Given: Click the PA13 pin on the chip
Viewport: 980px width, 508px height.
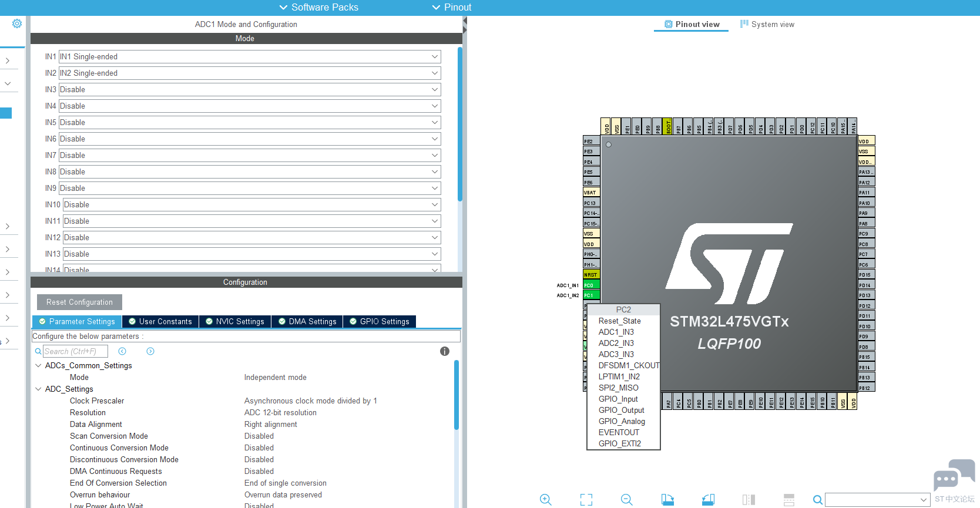Looking at the screenshot, I should pyautogui.click(x=867, y=172).
